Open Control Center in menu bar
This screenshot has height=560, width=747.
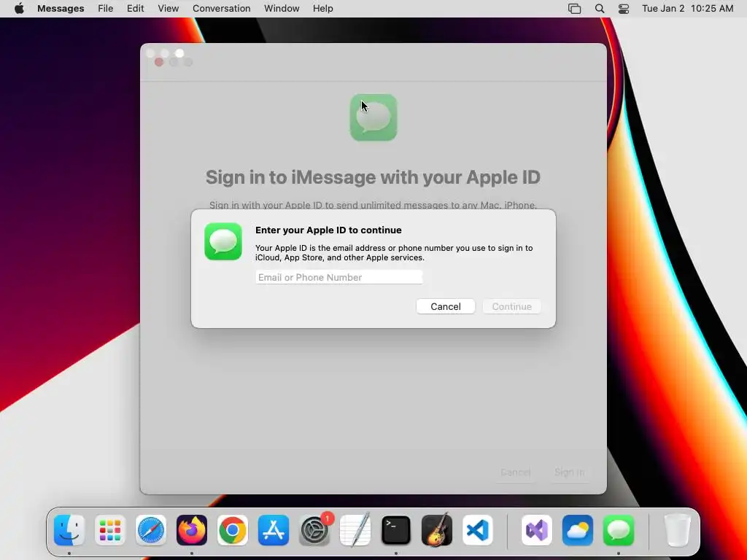click(x=624, y=9)
